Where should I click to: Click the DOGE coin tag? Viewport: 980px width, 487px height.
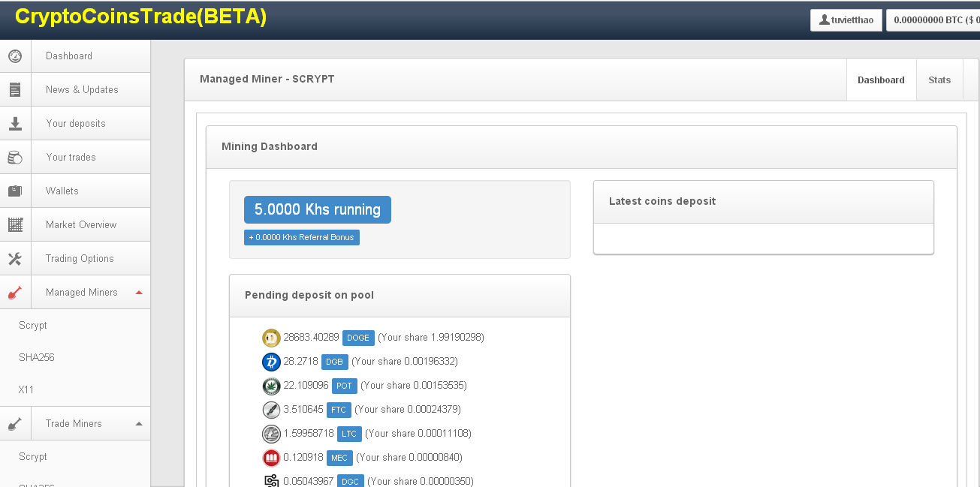(358, 338)
